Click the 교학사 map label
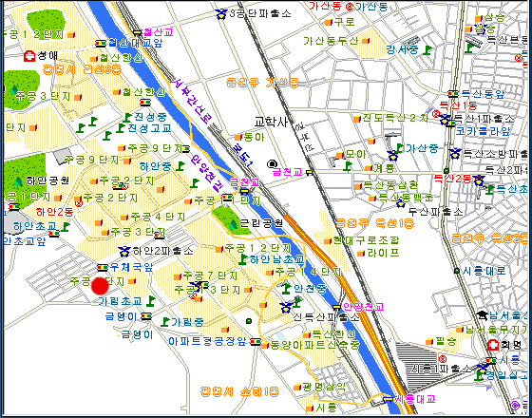The image size is (532, 418). [271, 123]
